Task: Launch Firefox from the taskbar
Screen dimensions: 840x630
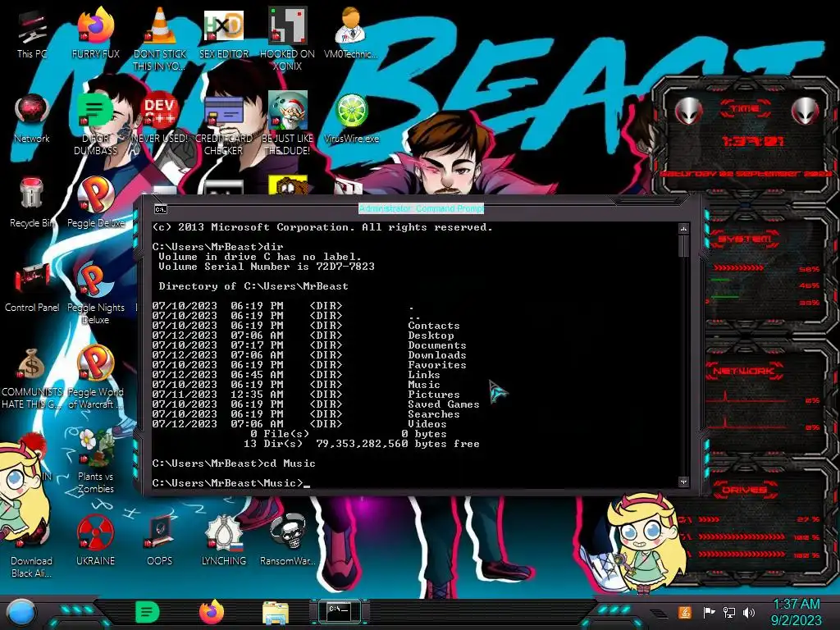Action: [x=212, y=612]
